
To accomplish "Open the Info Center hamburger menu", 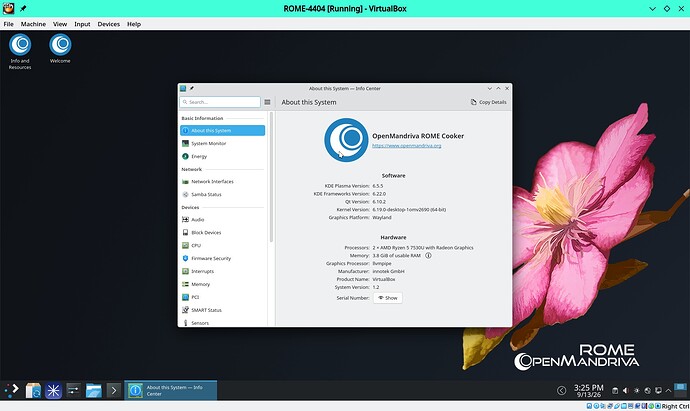I will click(267, 102).
